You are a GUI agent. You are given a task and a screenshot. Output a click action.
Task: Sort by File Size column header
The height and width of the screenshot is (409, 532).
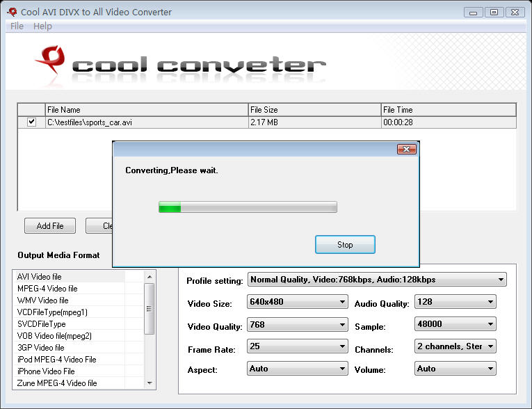coord(314,110)
